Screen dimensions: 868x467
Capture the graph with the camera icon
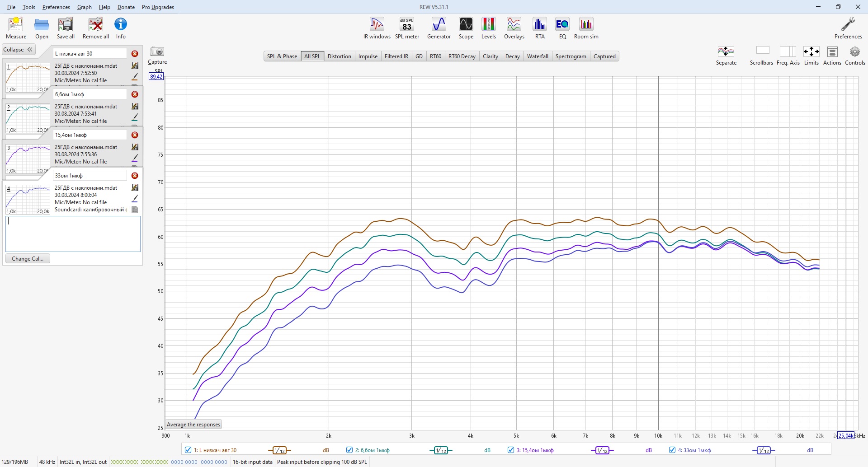pos(157,56)
